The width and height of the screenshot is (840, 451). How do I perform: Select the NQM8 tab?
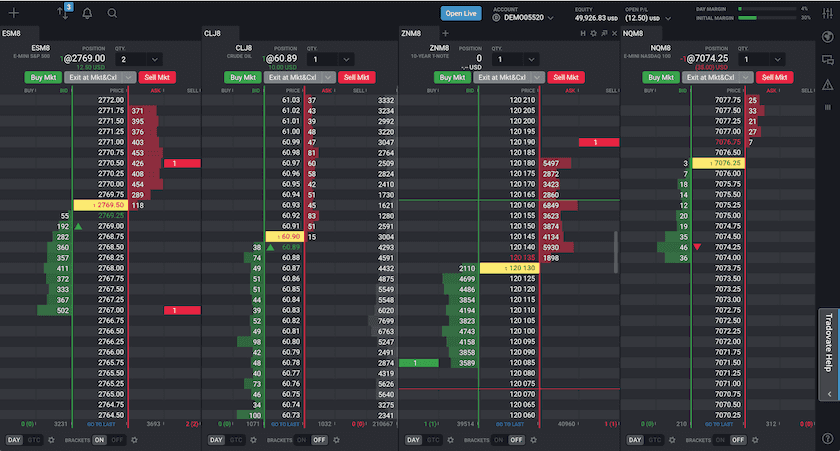coord(632,33)
